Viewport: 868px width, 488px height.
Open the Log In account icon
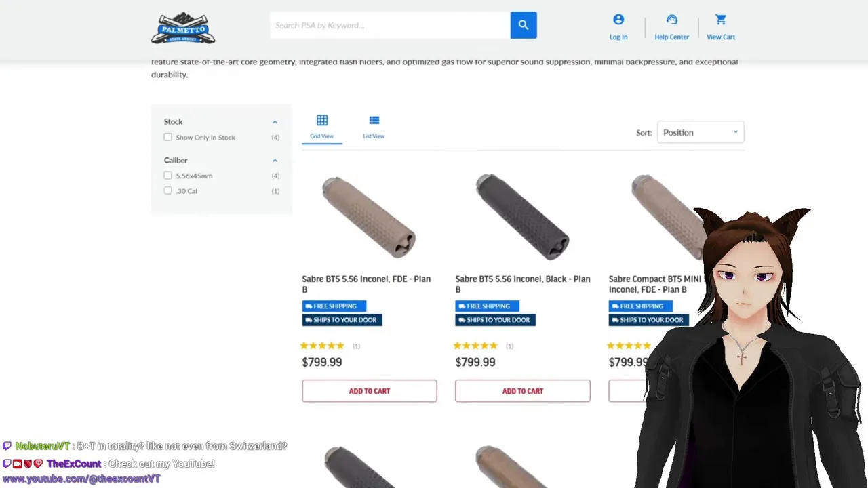(618, 20)
